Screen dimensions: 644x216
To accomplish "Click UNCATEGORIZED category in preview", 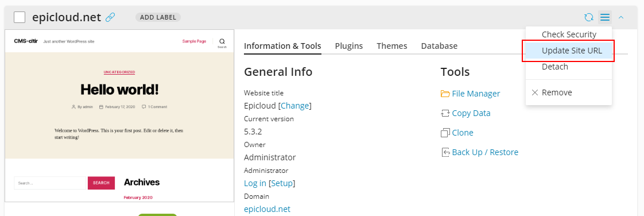I will click(x=119, y=72).
